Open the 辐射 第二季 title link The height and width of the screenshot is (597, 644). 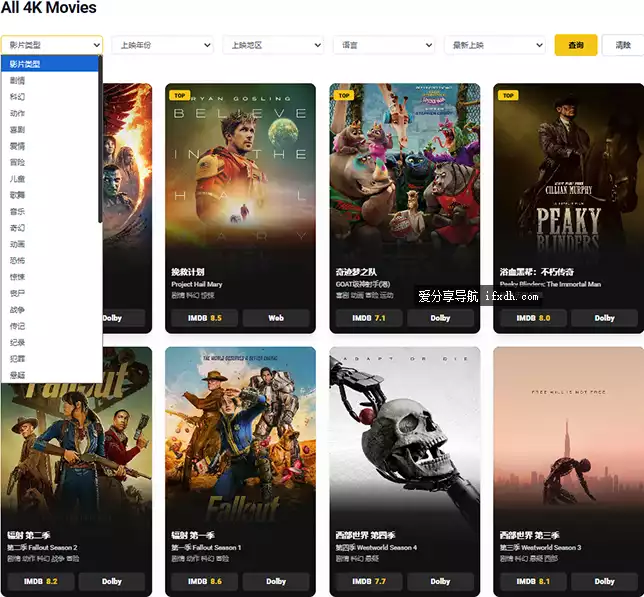point(28,535)
